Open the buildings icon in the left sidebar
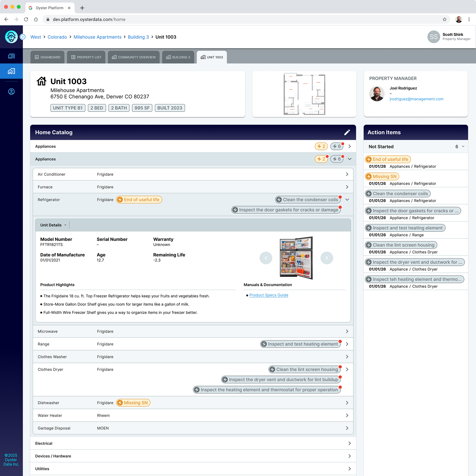The width and height of the screenshot is (476, 476). pos(11,56)
